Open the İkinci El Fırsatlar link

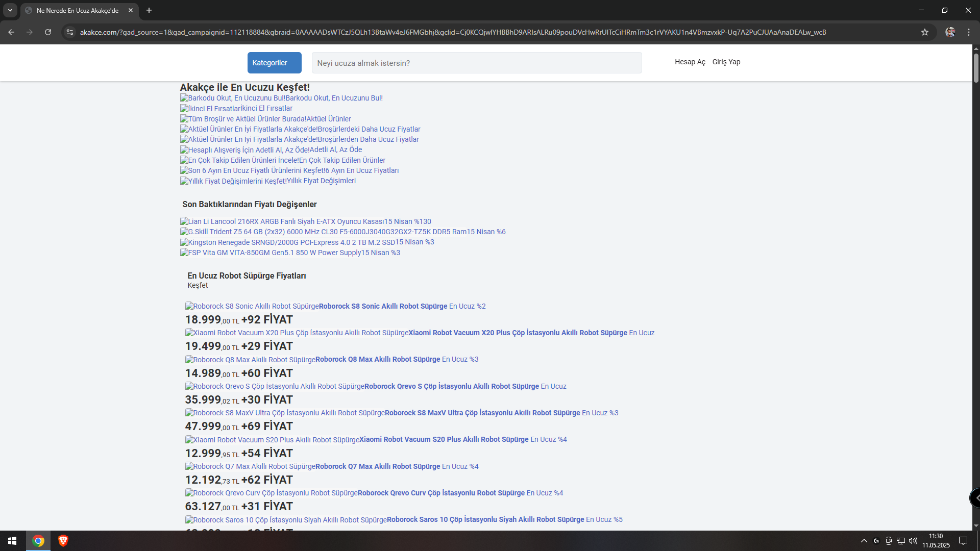tap(236, 108)
